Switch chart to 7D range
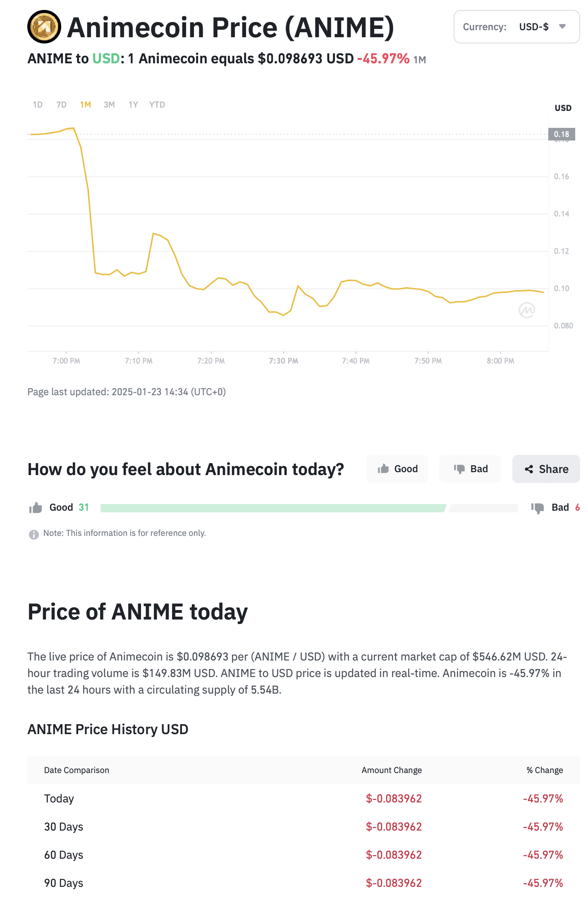Image resolution: width=588 pixels, height=903 pixels. click(62, 105)
